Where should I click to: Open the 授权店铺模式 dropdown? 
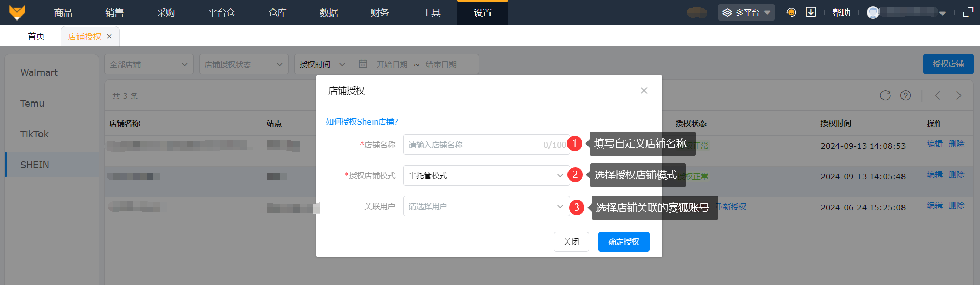pos(486,175)
